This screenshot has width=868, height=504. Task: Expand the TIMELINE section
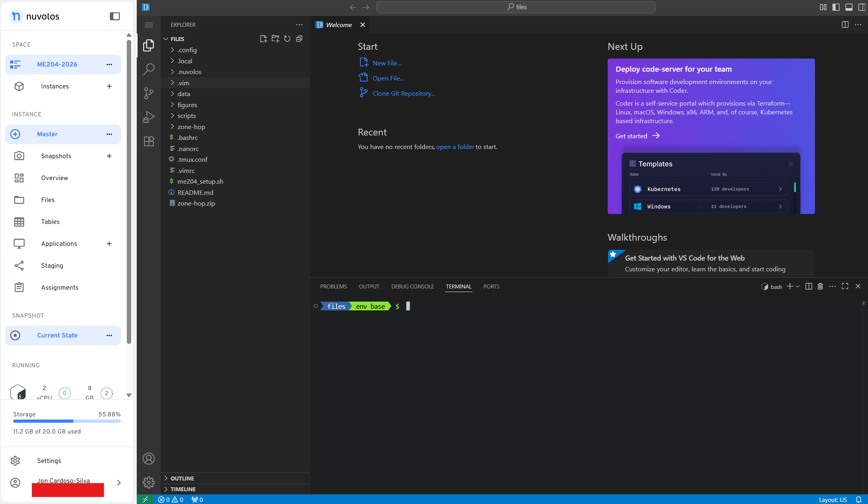[x=235, y=489]
